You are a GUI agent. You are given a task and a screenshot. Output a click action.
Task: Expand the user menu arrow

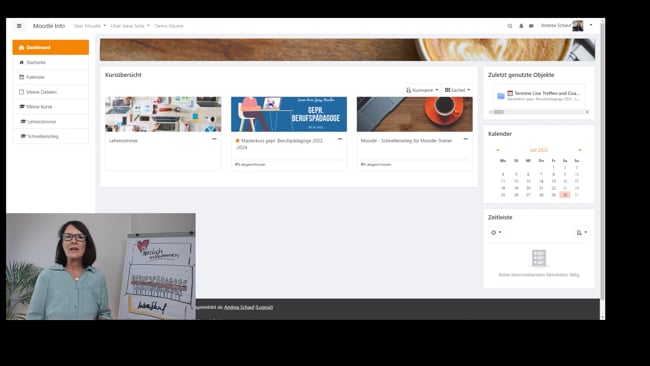click(591, 25)
